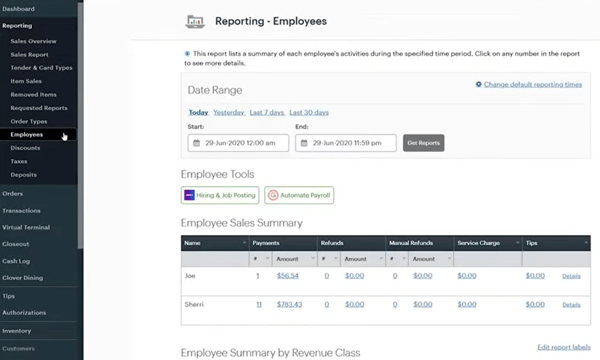Open Details link for Joe
600x360 pixels.
coord(571,276)
